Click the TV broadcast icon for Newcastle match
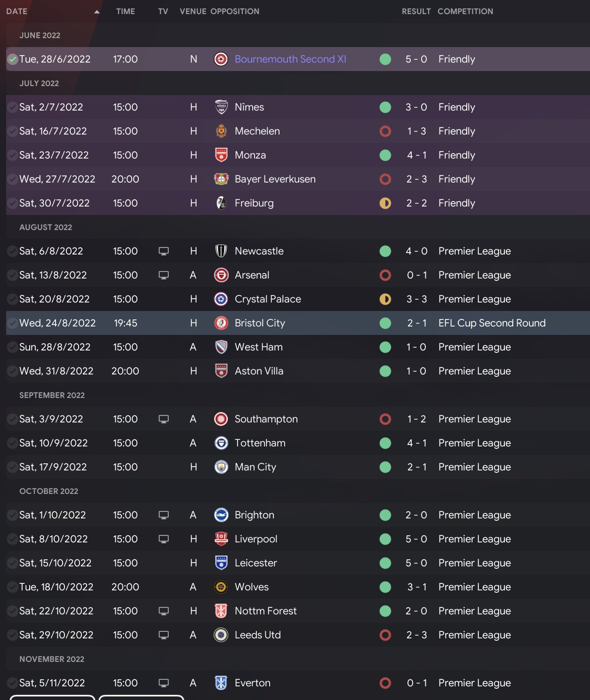The height and width of the screenshot is (700, 590). (164, 251)
